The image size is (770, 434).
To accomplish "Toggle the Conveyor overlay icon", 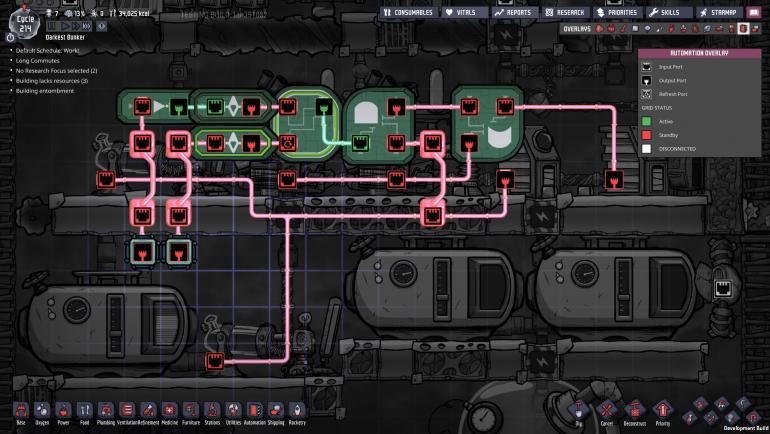I will tap(756, 29).
